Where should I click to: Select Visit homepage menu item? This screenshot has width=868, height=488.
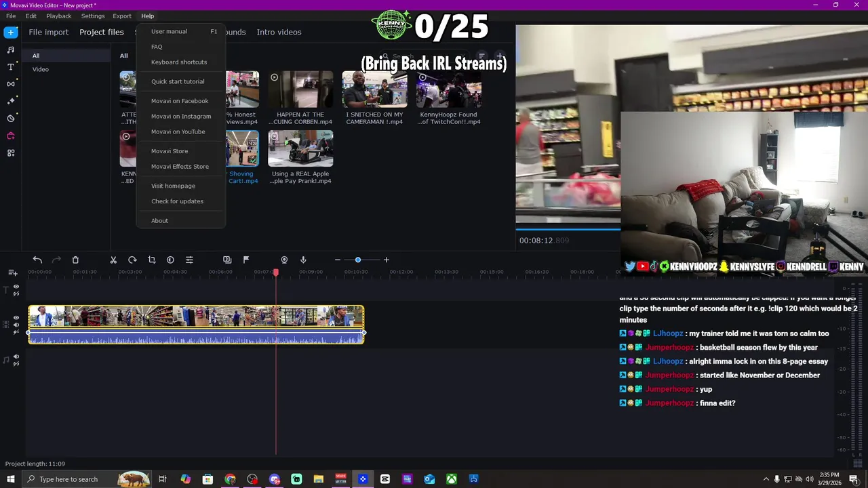[181, 186]
